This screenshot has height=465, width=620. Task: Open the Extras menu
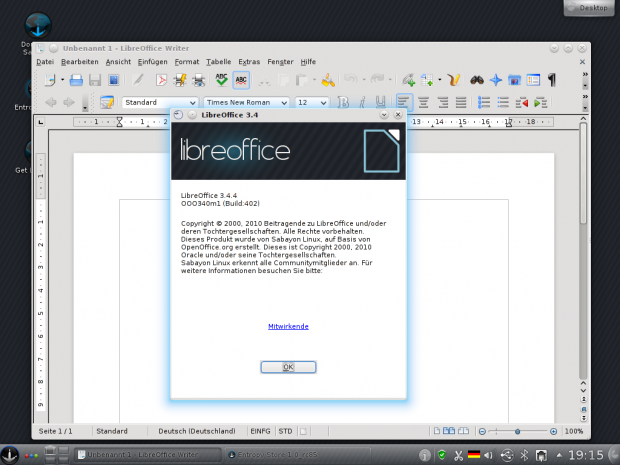click(249, 62)
